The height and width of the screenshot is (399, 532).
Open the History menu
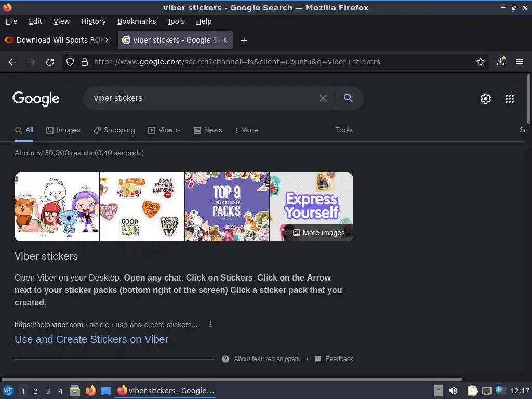point(94,21)
